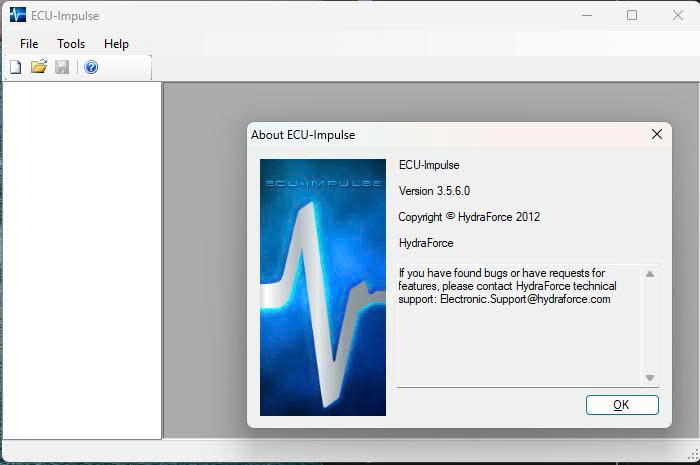Open help via blue question mark icon
The width and height of the screenshot is (700, 465).
point(91,67)
